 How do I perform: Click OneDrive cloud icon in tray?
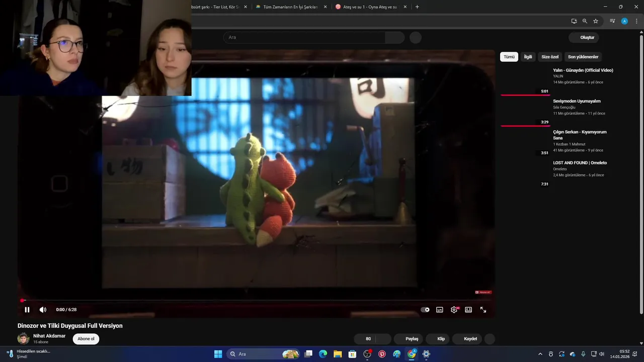(572, 354)
